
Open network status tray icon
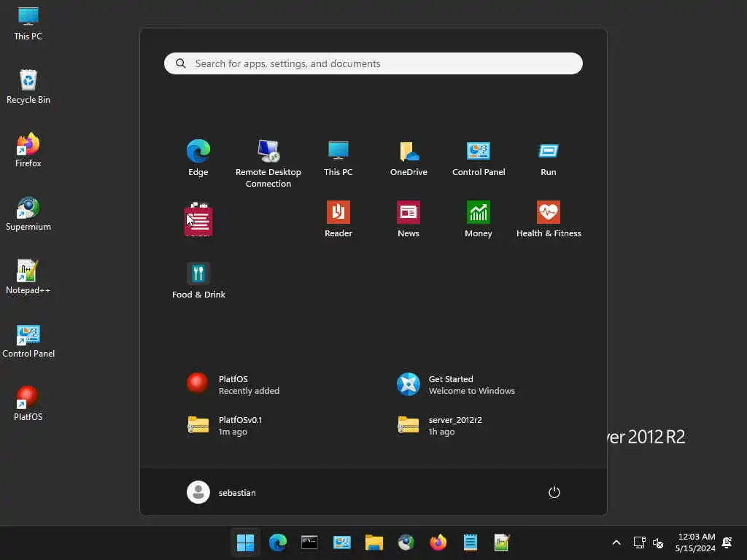pyautogui.click(x=639, y=542)
